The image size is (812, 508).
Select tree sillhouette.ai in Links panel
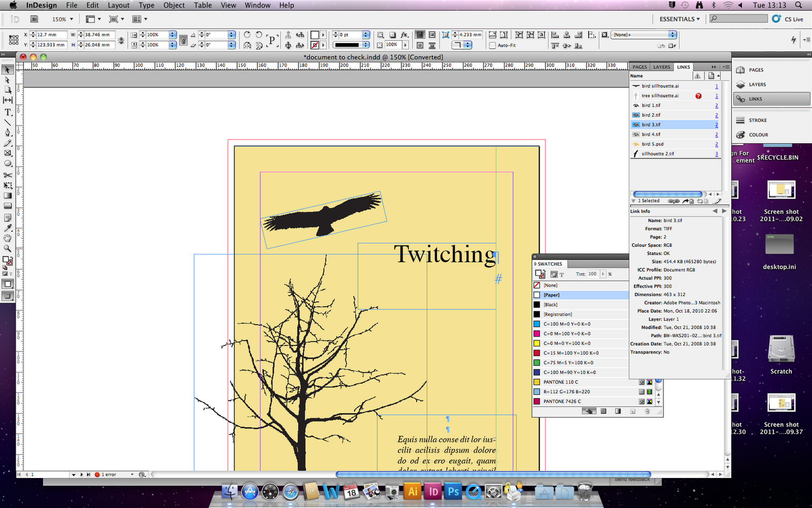click(660, 96)
